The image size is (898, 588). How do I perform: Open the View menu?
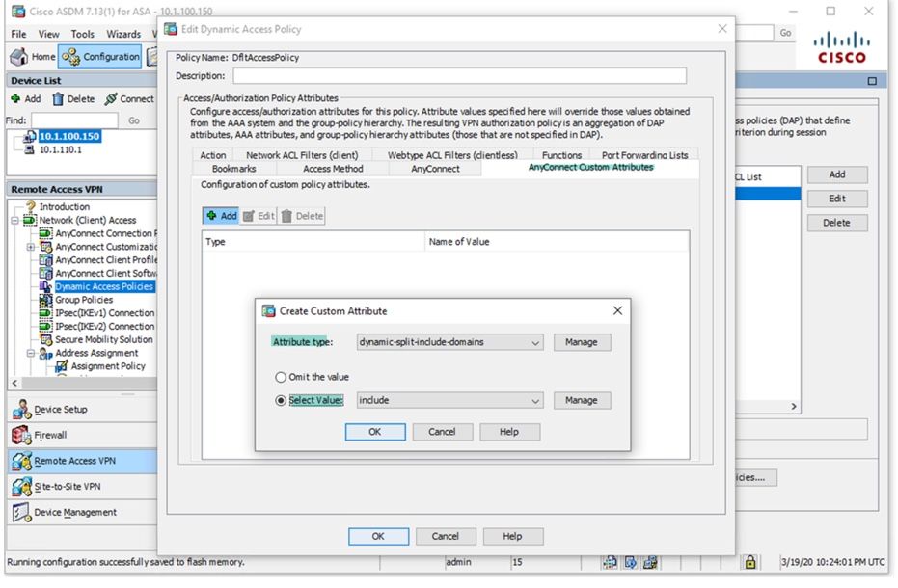(x=48, y=35)
